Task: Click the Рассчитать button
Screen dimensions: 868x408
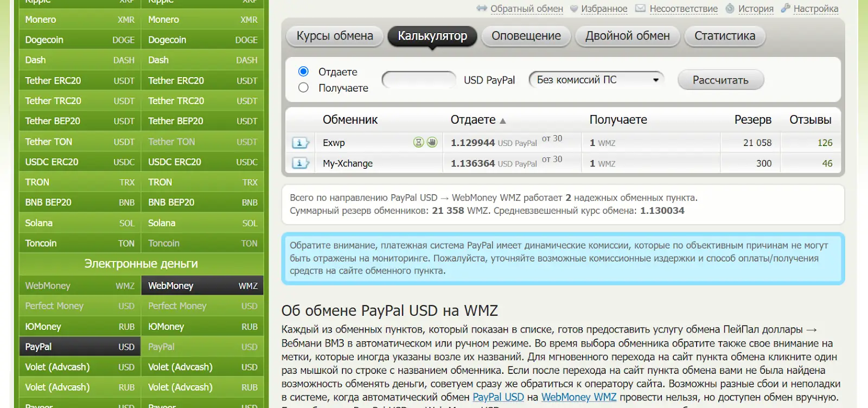Action: point(720,80)
